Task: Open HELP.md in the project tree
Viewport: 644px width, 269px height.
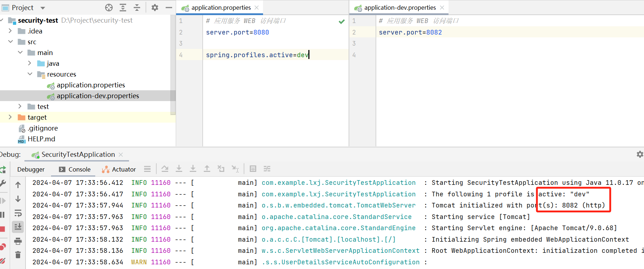Action: 41,139
